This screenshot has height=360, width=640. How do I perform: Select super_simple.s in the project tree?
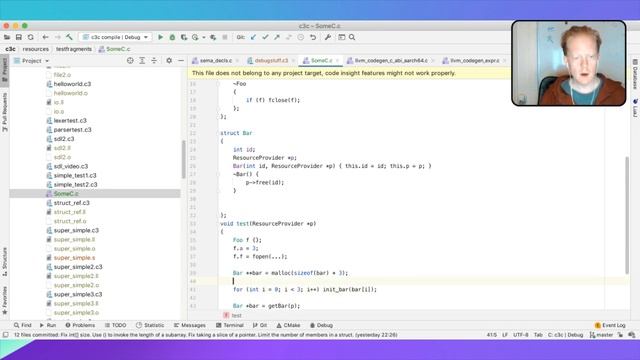[x=74, y=258]
